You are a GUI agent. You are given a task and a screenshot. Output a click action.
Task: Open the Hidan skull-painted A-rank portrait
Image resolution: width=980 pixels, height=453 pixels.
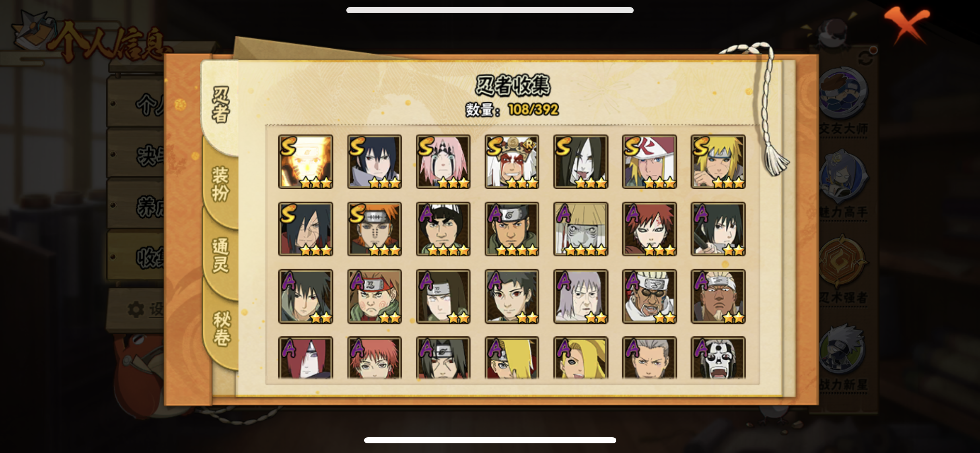(718, 358)
